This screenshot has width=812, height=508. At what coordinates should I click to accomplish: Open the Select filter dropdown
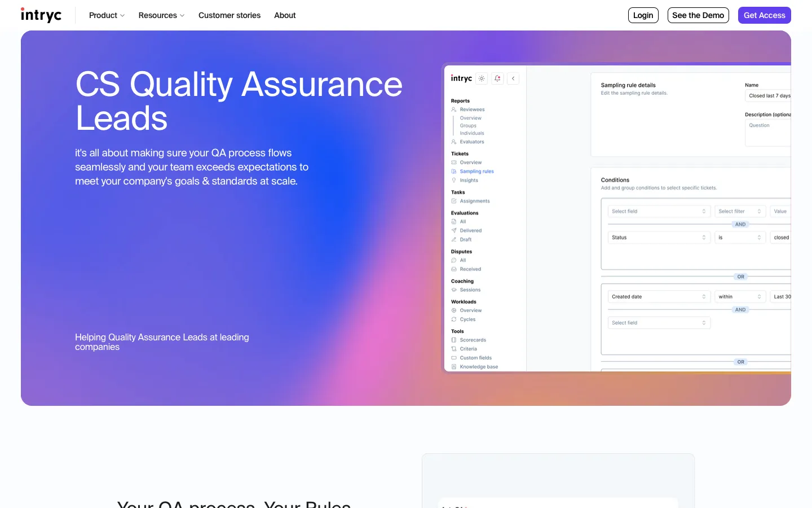(x=740, y=211)
